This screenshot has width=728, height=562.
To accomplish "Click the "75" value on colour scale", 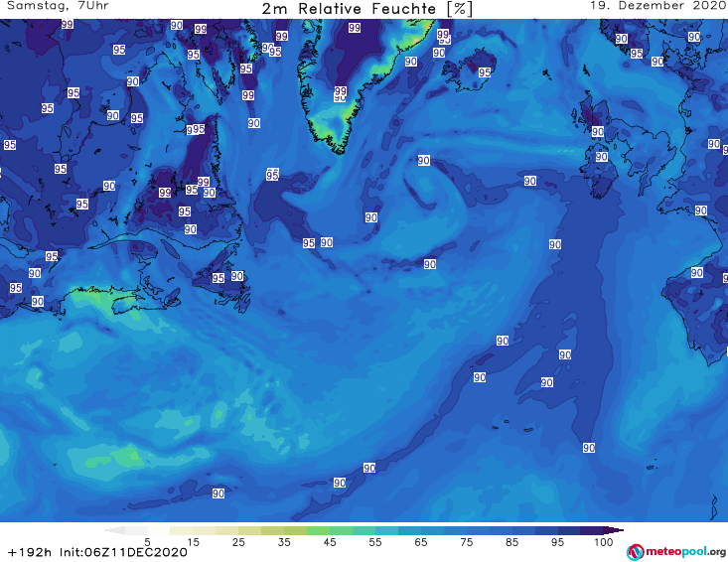I will tap(466, 542).
